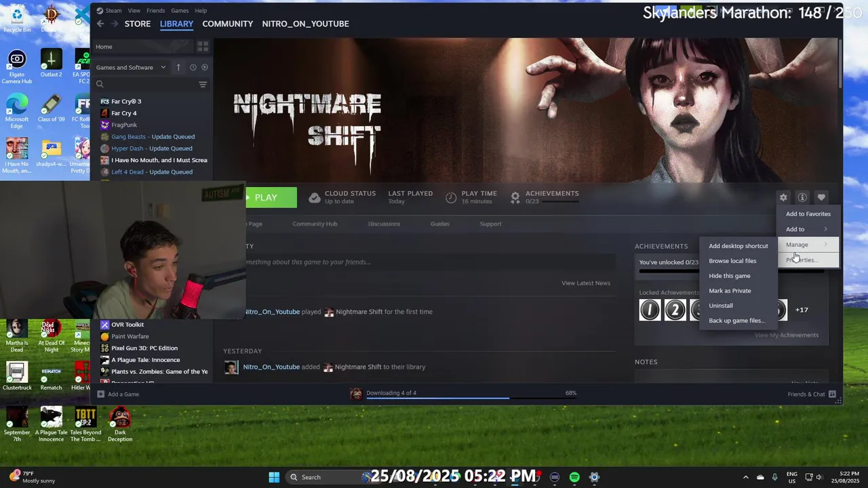Viewport: 868px width, 488px height.
Task: Select OVR Toolkit in library list
Action: pos(127,325)
